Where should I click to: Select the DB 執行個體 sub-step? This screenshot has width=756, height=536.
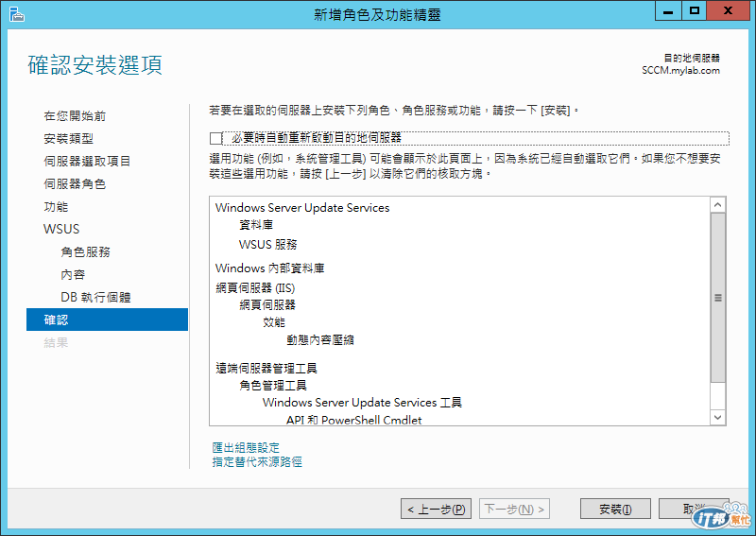tap(96, 297)
